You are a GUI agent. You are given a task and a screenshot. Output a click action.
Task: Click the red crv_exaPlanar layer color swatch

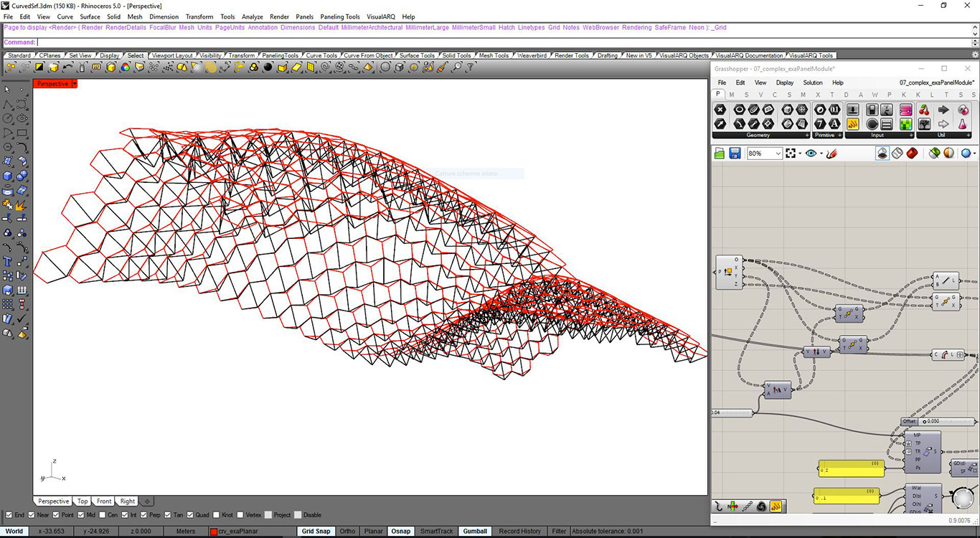[214, 531]
